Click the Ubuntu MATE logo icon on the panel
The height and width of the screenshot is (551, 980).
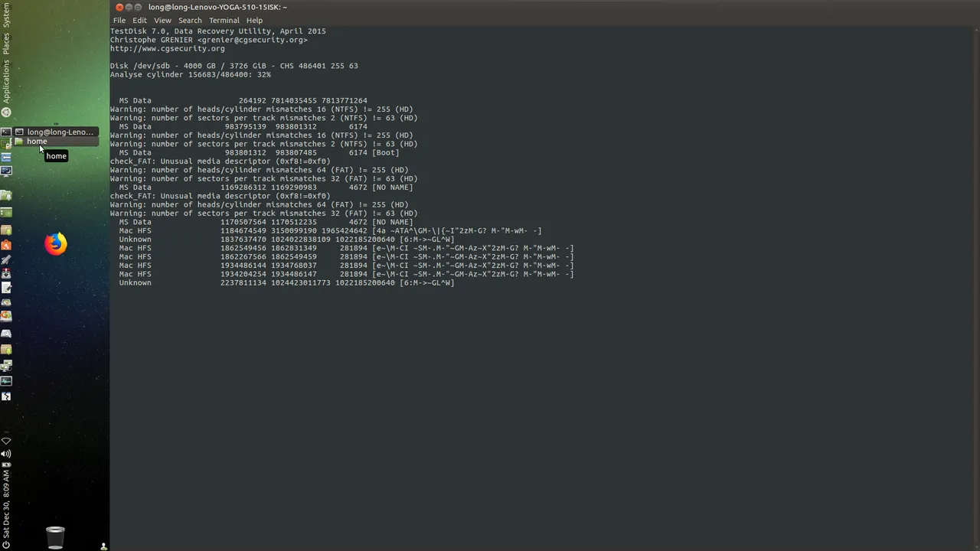pos(6,112)
